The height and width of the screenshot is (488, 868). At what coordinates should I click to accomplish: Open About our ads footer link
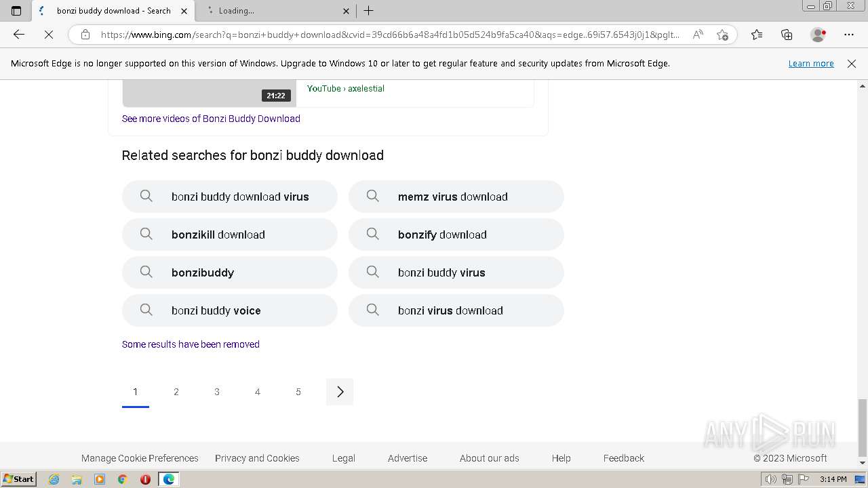(489, 458)
